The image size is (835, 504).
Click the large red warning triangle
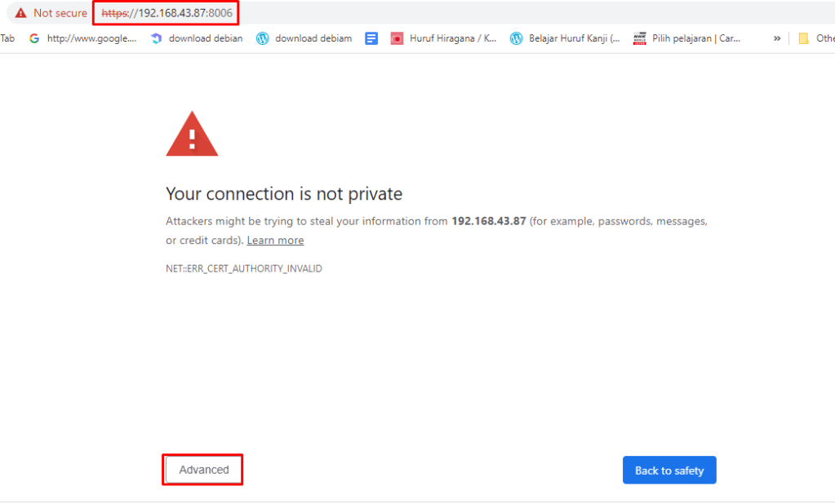pos(192,135)
